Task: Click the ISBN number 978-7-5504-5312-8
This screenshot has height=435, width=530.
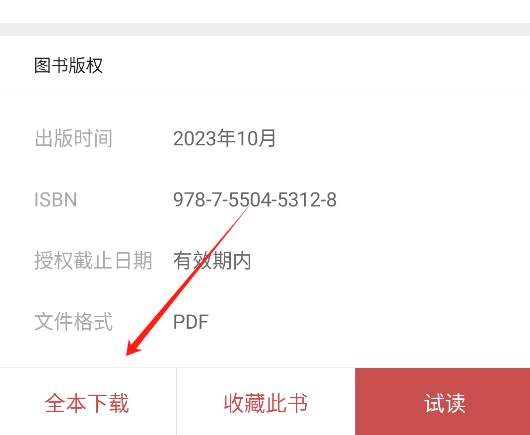Action: click(255, 199)
